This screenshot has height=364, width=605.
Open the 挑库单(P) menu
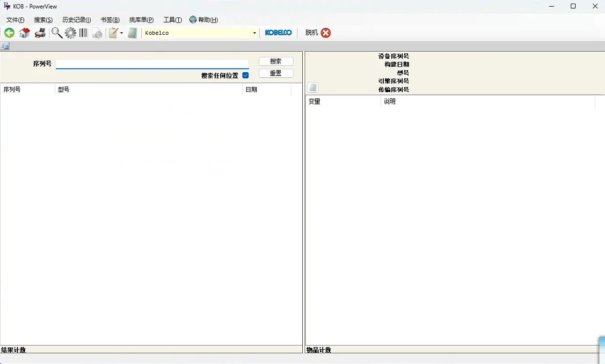tap(141, 19)
